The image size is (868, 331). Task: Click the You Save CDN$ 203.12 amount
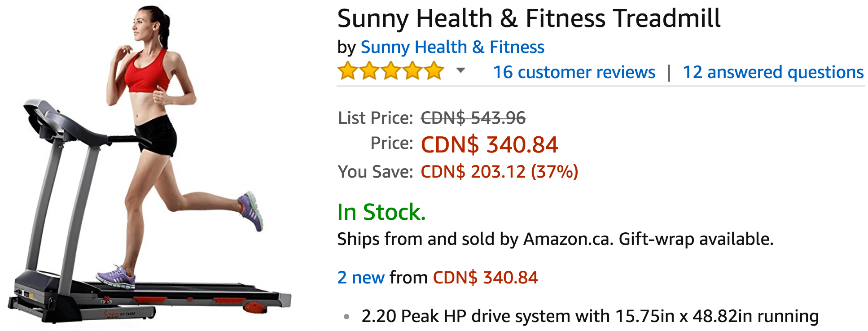click(x=499, y=172)
